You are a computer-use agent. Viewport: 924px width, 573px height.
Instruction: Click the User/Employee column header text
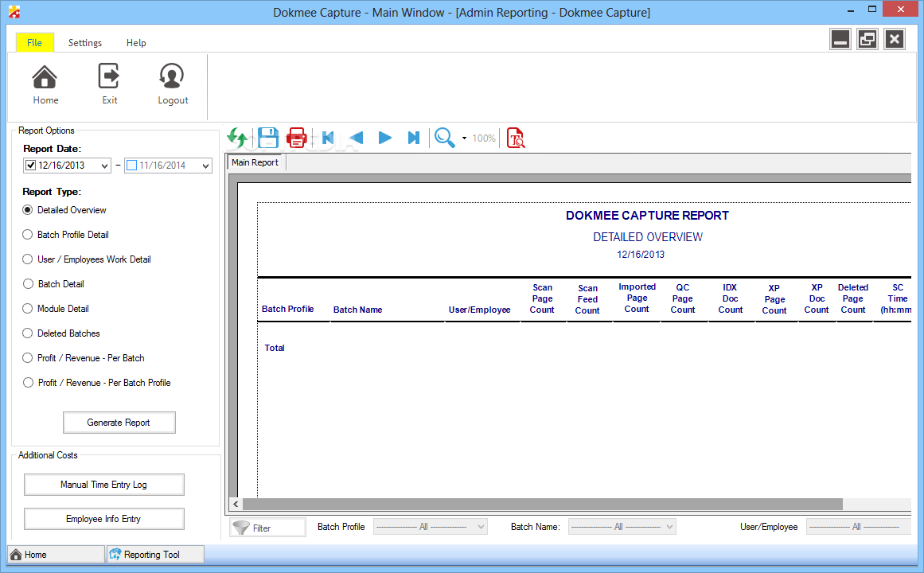[479, 310]
